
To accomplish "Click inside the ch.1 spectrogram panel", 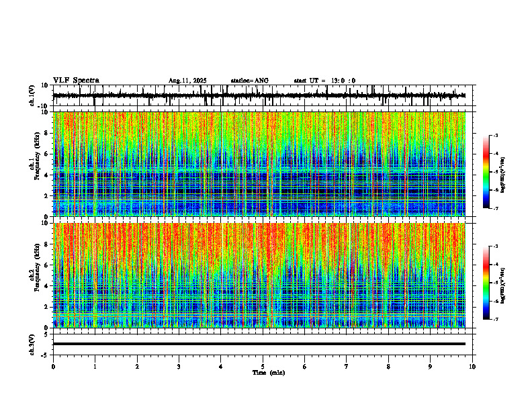I will (259, 164).
